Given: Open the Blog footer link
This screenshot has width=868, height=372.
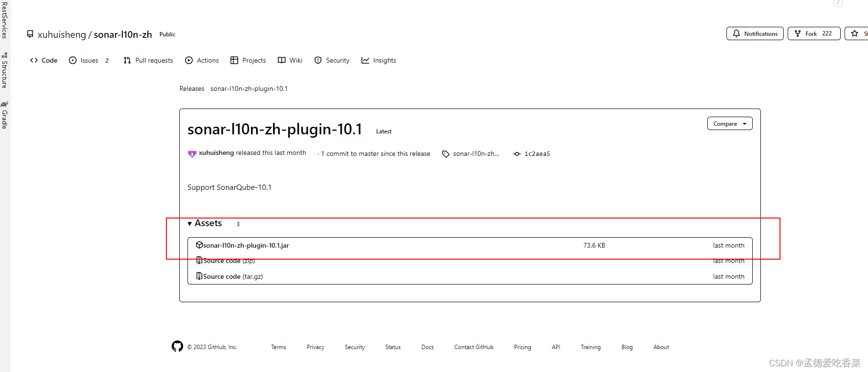Looking at the screenshot, I should [x=627, y=347].
